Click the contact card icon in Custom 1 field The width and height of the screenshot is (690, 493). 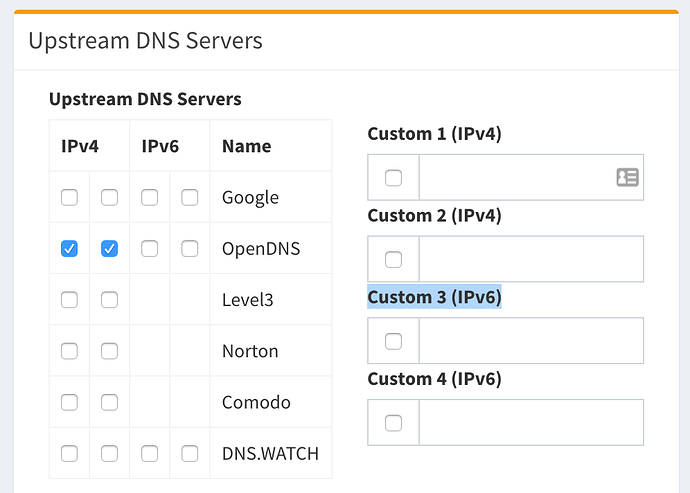click(627, 178)
